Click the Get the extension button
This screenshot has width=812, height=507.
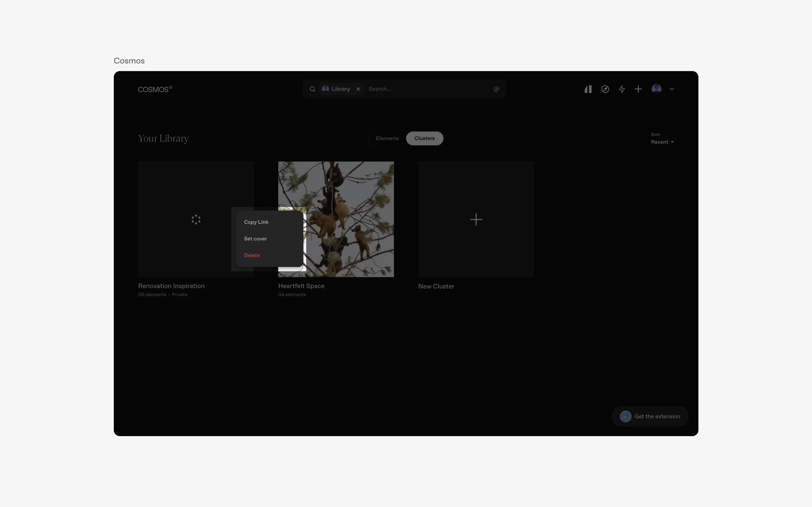650,416
